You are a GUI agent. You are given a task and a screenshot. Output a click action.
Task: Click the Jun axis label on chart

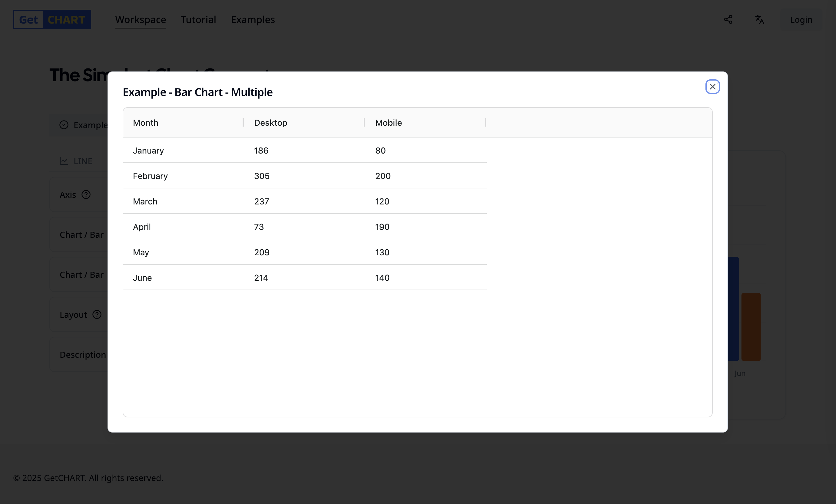(740, 373)
